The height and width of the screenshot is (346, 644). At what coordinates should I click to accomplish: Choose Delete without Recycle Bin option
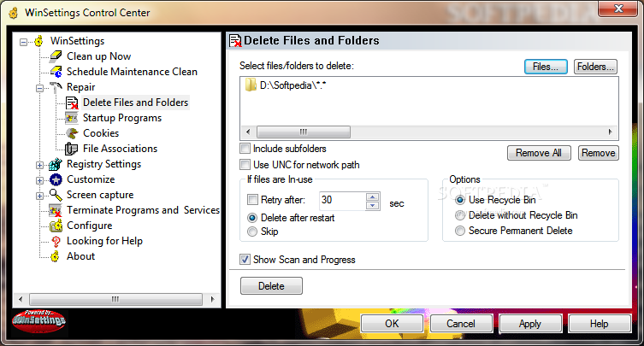click(x=460, y=215)
